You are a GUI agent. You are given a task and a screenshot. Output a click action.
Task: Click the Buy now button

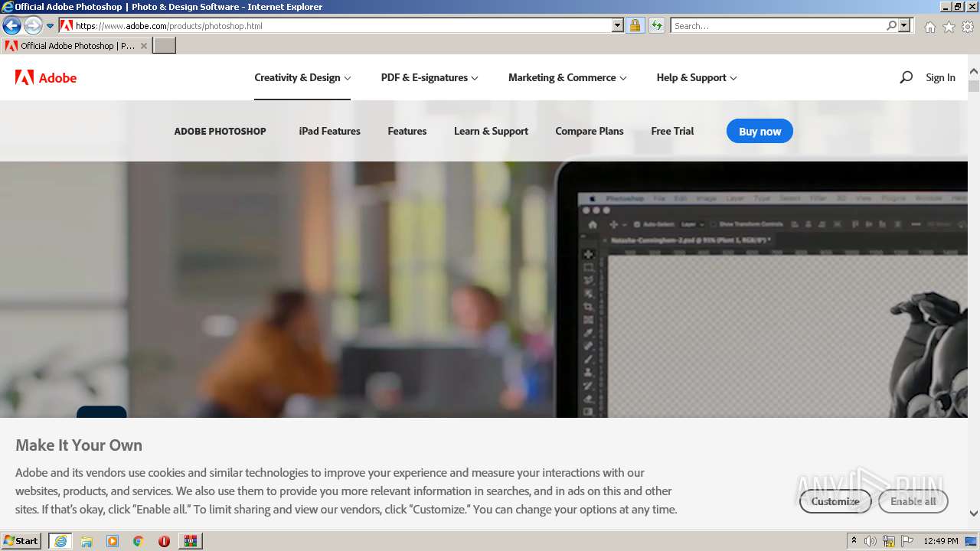pos(759,131)
